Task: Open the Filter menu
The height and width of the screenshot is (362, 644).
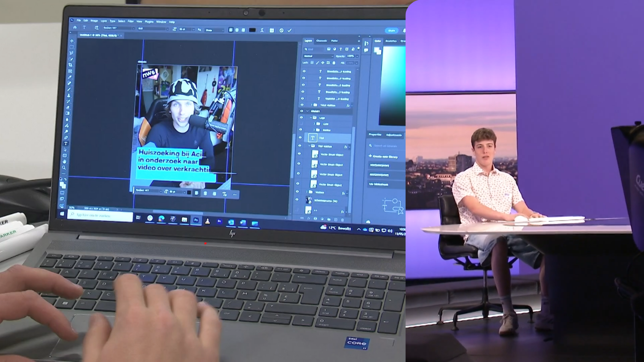Action: click(x=131, y=21)
